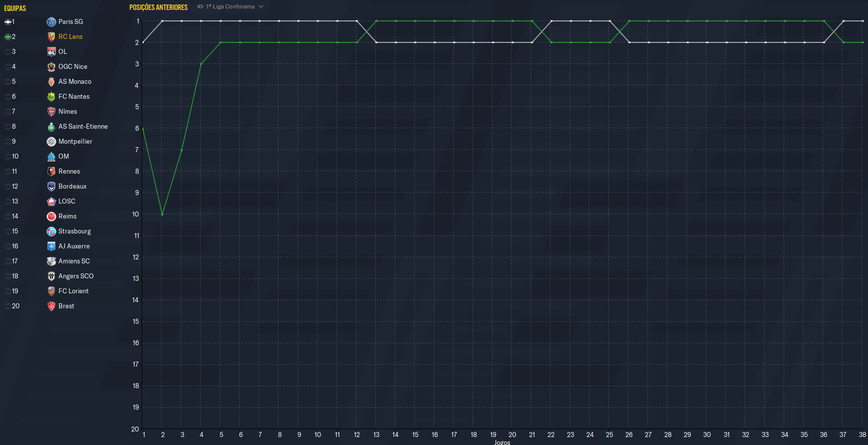Select the Nîmes team name
This screenshot has width=868, height=445.
[68, 112]
